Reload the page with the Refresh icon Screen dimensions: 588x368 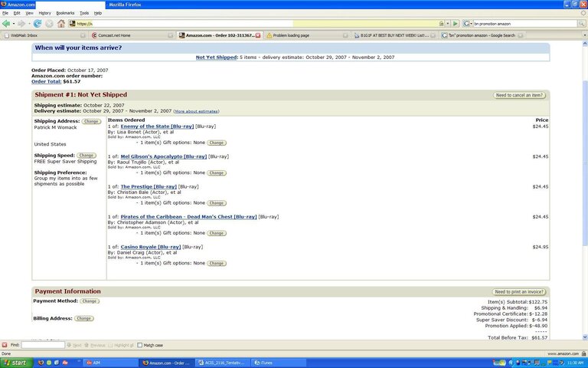point(37,24)
